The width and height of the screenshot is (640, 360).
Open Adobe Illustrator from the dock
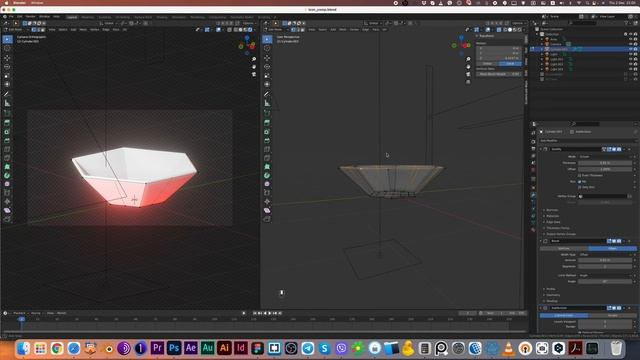(x=224, y=348)
